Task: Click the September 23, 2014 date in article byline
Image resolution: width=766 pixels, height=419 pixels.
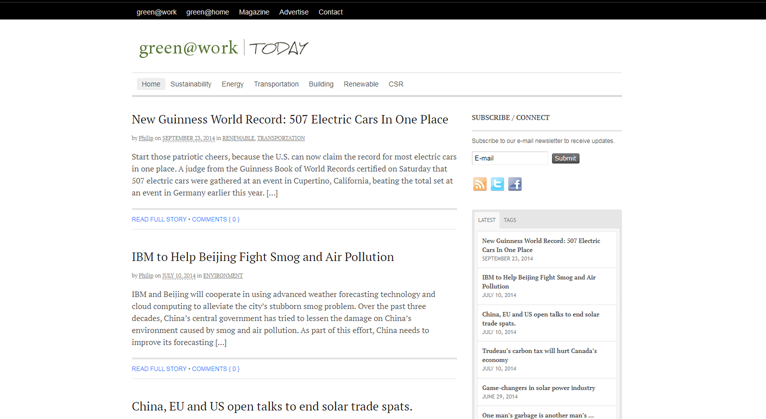Action: click(x=189, y=138)
